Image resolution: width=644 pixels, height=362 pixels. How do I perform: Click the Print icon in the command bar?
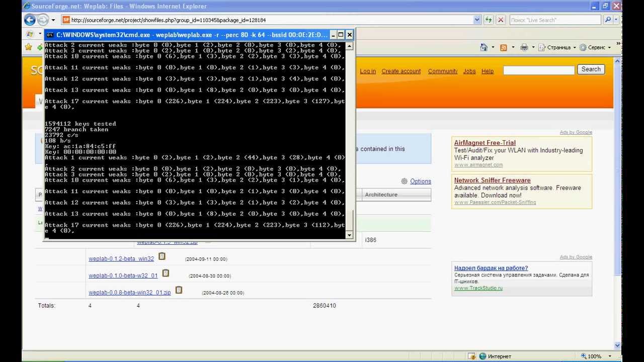pyautogui.click(x=524, y=47)
